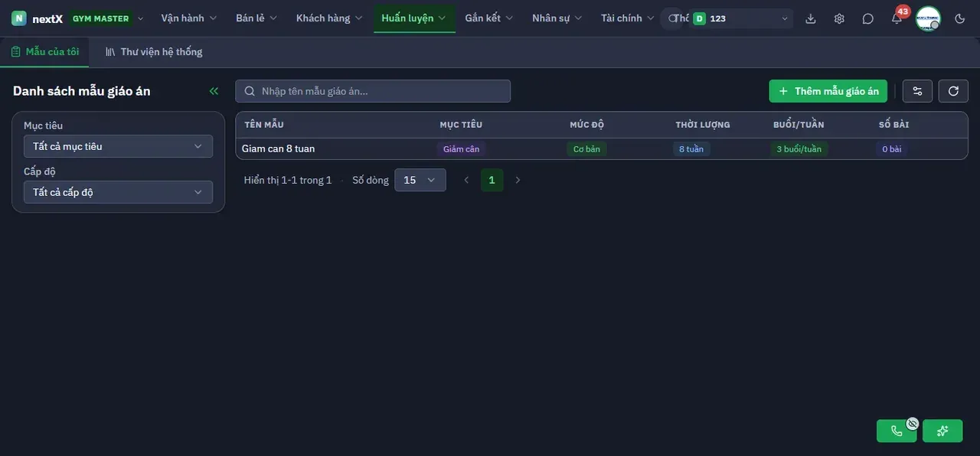Click the Cơ bản level tag
Image resolution: width=980 pixels, height=456 pixels.
point(586,149)
